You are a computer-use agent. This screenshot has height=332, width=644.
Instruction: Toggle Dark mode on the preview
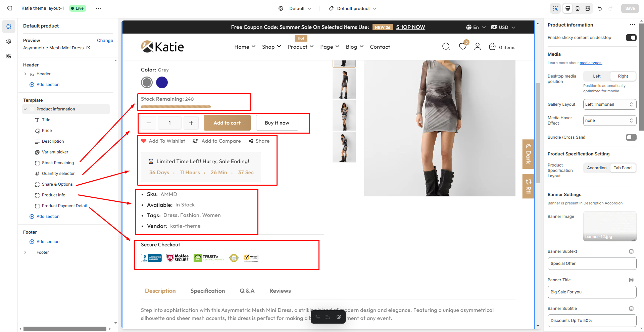528,154
